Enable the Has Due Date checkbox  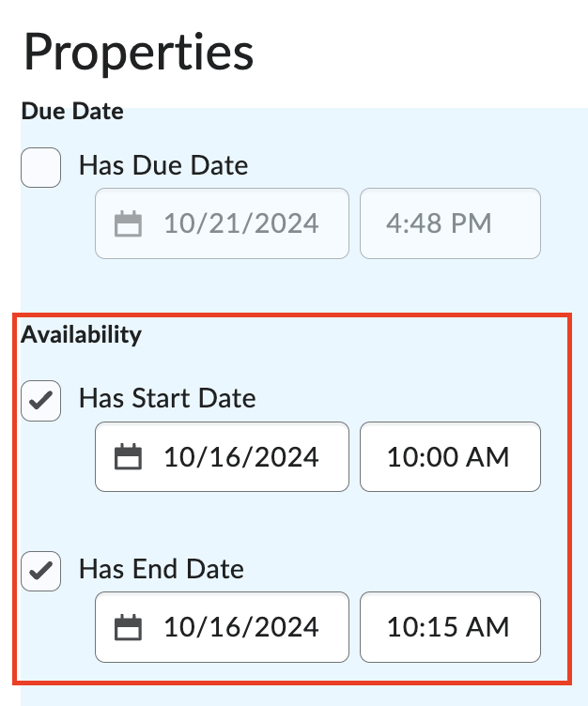point(40,167)
